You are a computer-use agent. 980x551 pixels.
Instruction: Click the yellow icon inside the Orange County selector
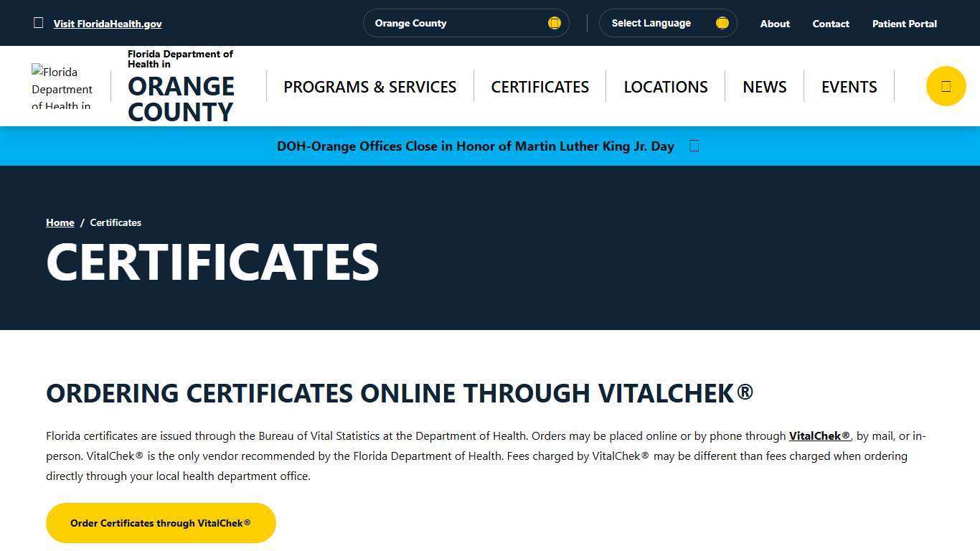coord(554,23)
